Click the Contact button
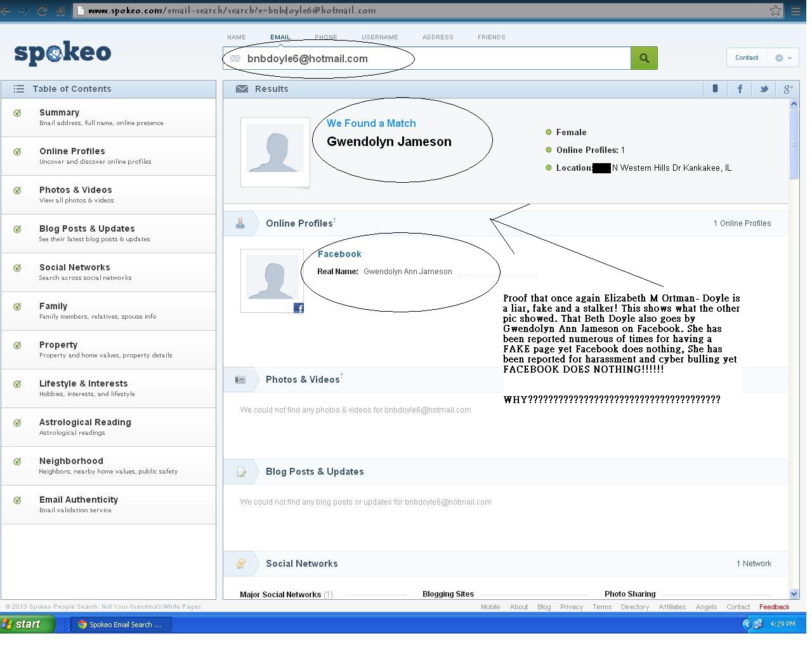Viewport: 812px width, 650px height. (x=747, y=58)
